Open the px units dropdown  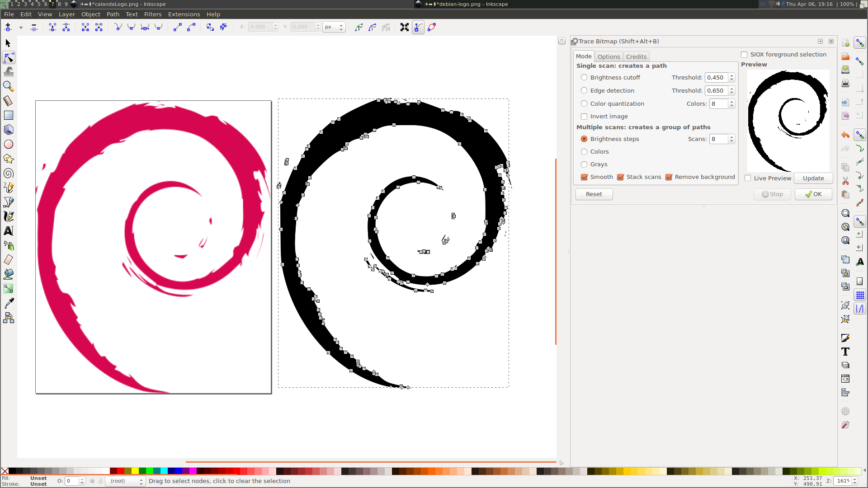tap(334, 27)
